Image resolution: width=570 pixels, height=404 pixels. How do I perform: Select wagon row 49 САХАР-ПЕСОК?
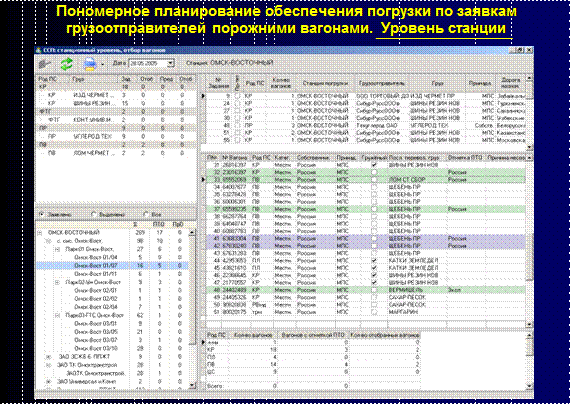click(366, 297)
